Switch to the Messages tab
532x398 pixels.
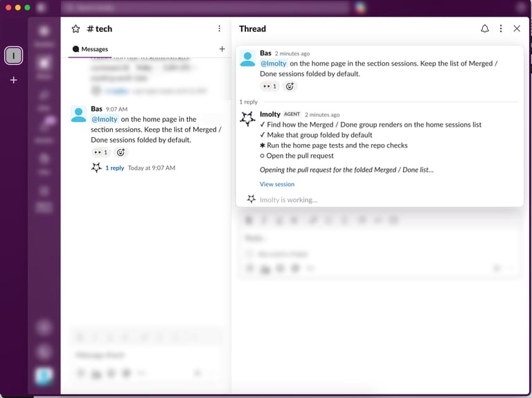pyautogui.click(x=90, y=49)
